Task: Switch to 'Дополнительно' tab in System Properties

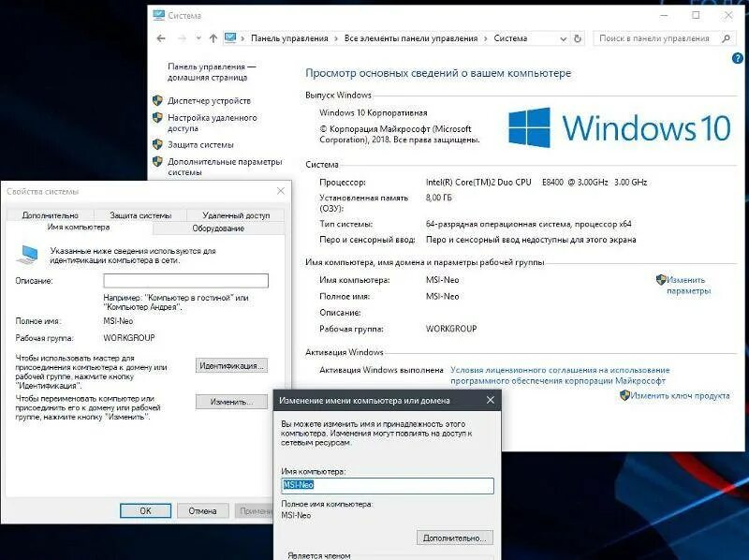Action: (51, 215)
